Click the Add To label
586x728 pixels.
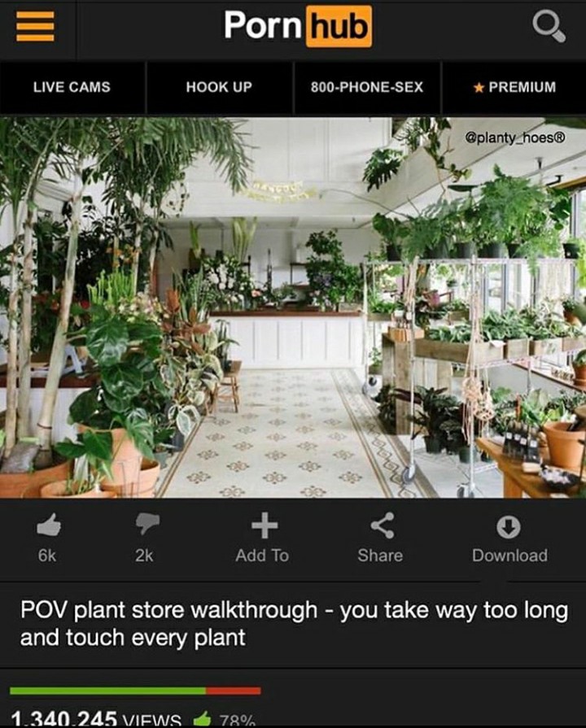click(262, 556)
